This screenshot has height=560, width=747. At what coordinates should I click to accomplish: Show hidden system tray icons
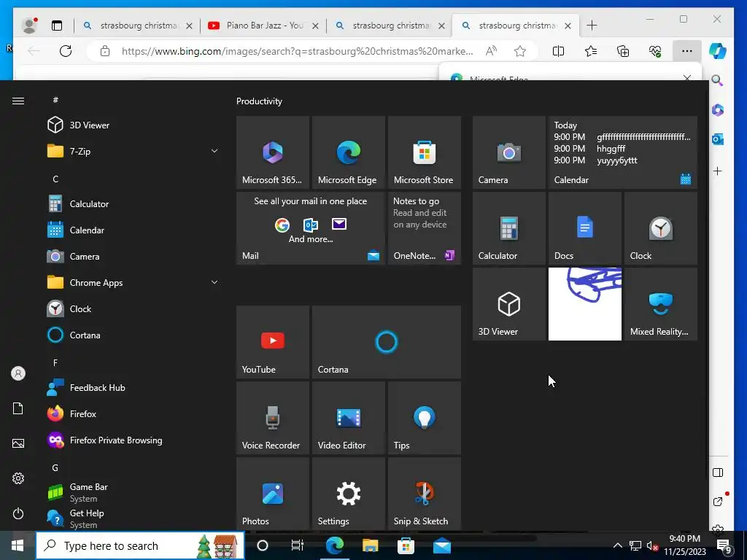coord(617,545)
